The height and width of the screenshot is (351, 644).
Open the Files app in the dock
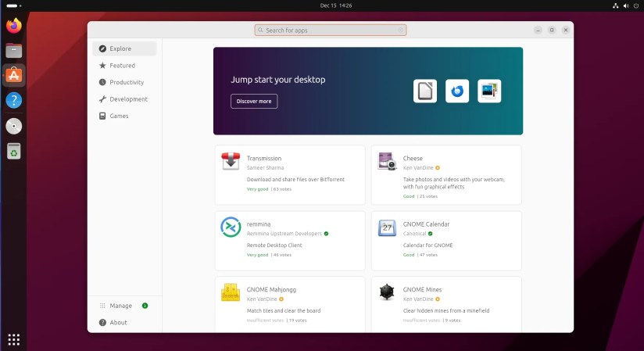[14, 51]
